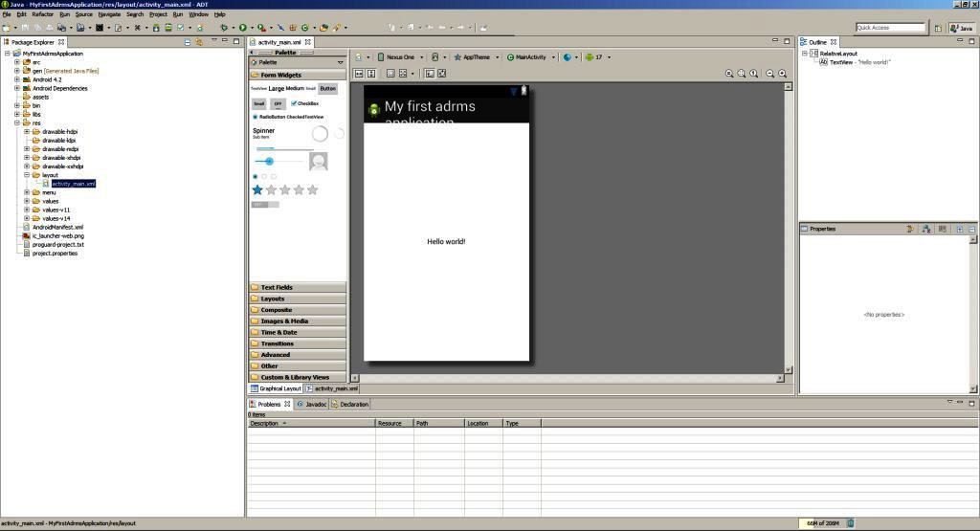Click the Switch widget in palette

pos(265,205)
